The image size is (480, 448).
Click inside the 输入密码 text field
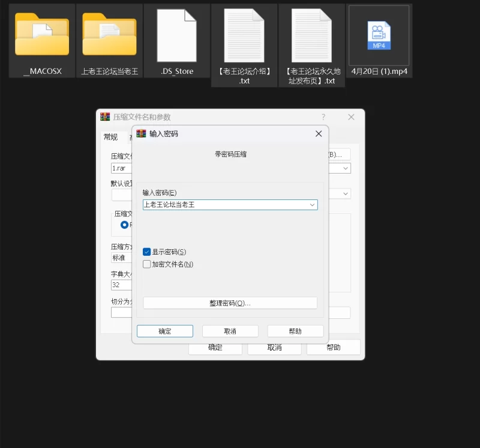tap(222, 205)
